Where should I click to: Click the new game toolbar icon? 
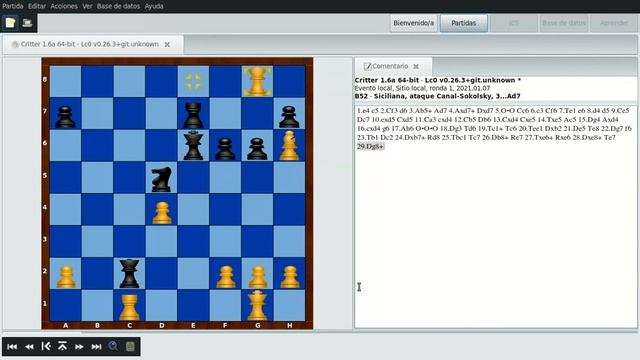(x=10, y=23)
